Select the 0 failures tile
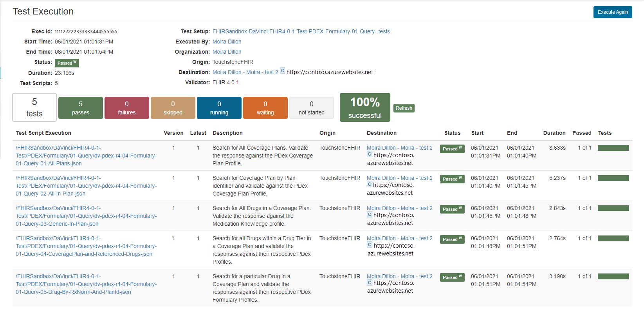This screenshot has width=644, height=315. (x=127, y=108)
